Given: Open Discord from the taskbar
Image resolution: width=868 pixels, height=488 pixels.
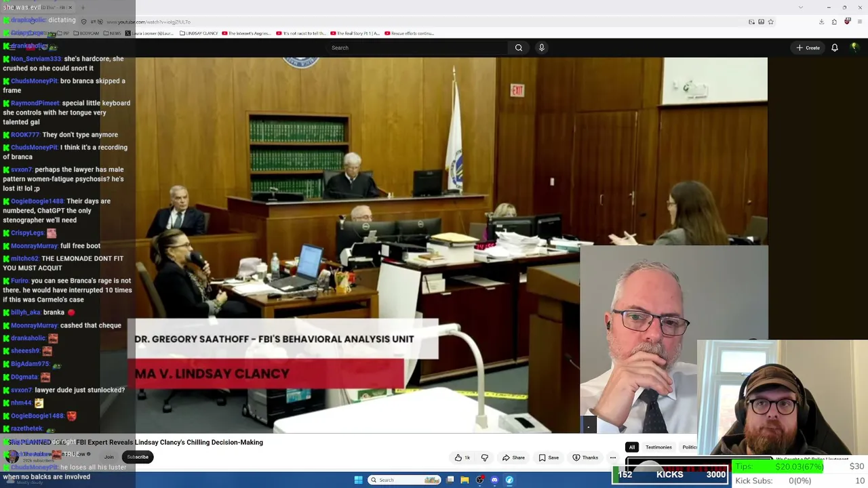Looking at the screenshot, I should (x=494, y=480).
